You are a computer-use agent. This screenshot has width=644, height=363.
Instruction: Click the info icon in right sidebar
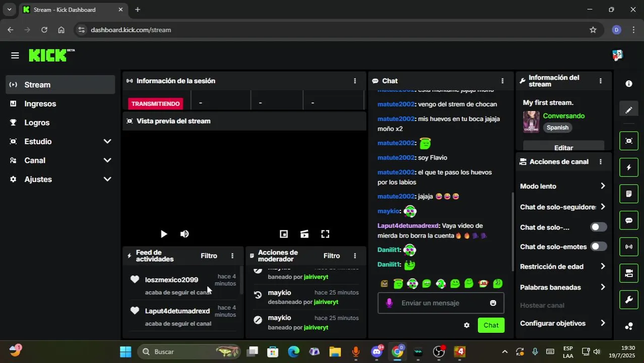[x=629, y=84]
